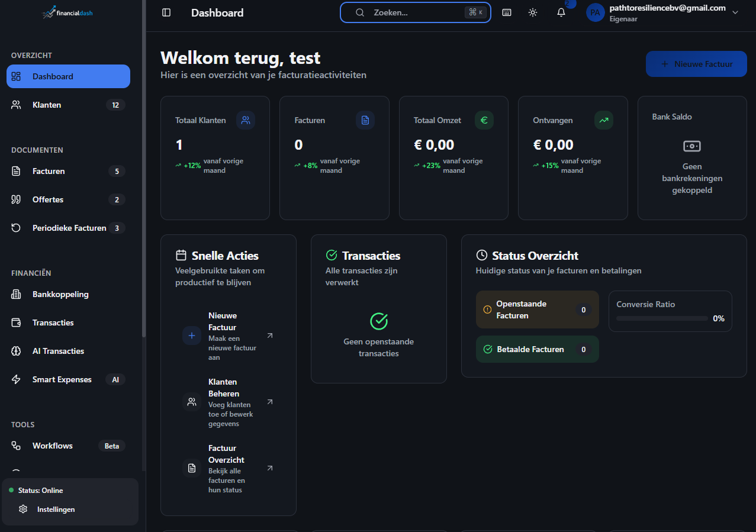Click the Conversie Ratio progress bar

pos(662,318)
